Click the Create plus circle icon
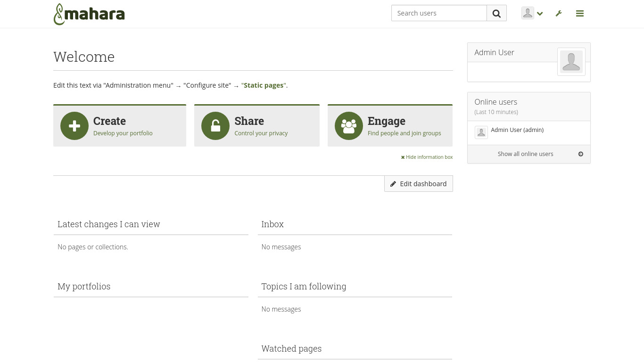644x362 pixels. click(x=74, y=126)
